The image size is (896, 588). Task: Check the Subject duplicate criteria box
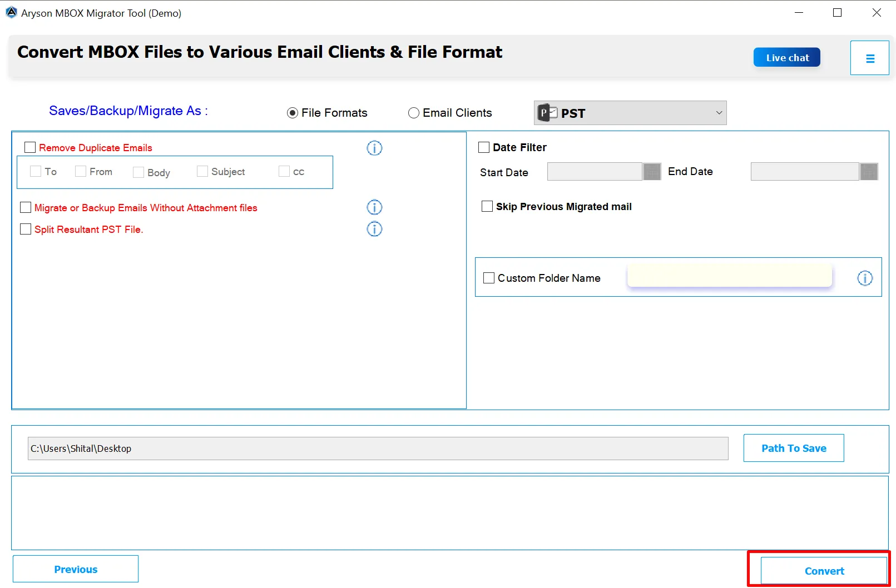[202, 171]
